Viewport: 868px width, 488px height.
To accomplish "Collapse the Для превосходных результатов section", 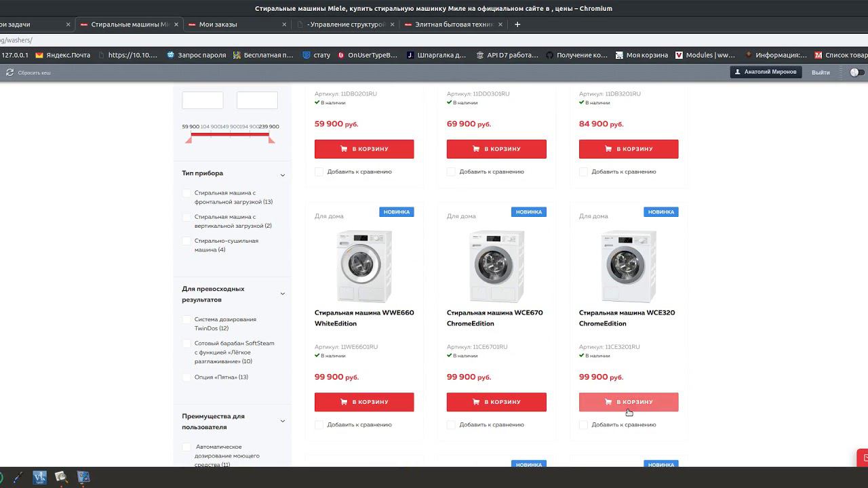I will click(x=282, y=293).
